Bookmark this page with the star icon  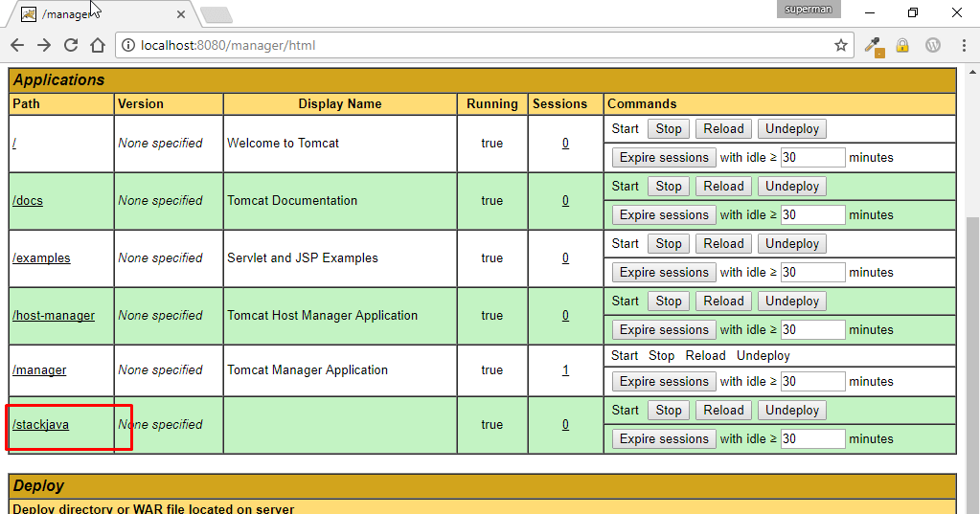841,45
